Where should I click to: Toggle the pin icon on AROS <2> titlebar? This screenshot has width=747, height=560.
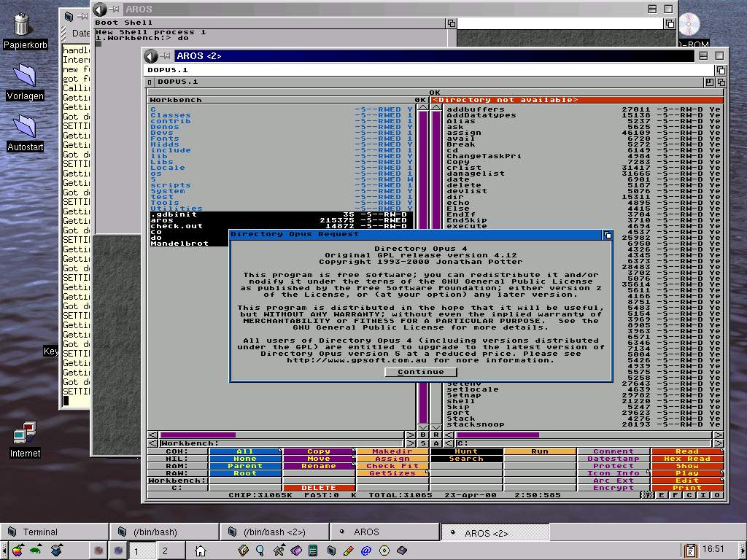(x=166, y=55)
